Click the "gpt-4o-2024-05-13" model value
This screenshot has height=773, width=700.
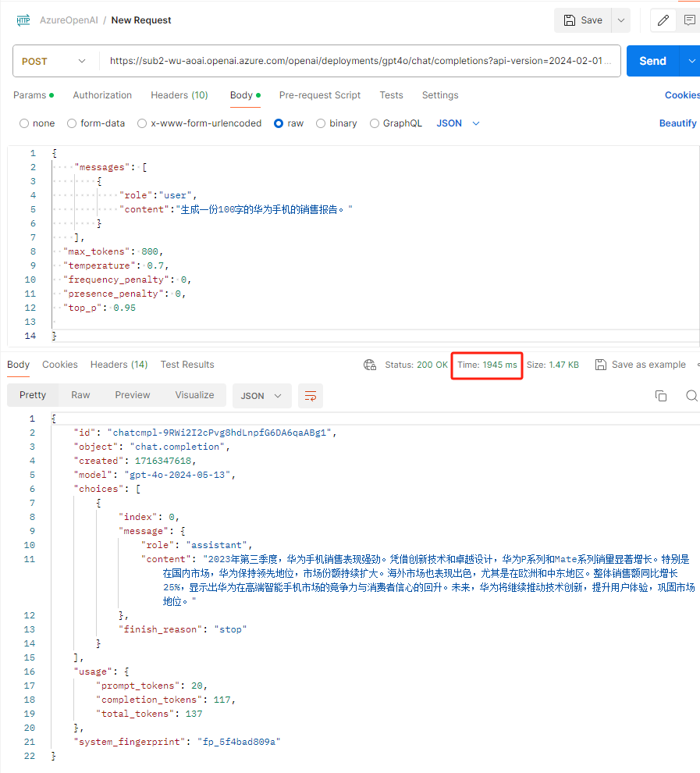(x=178, y=476)
